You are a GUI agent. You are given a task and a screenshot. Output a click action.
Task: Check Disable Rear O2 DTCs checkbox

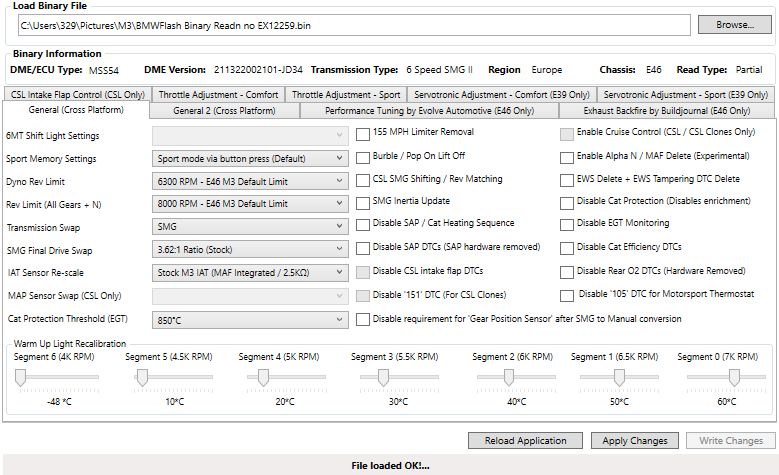coord(567,272)
